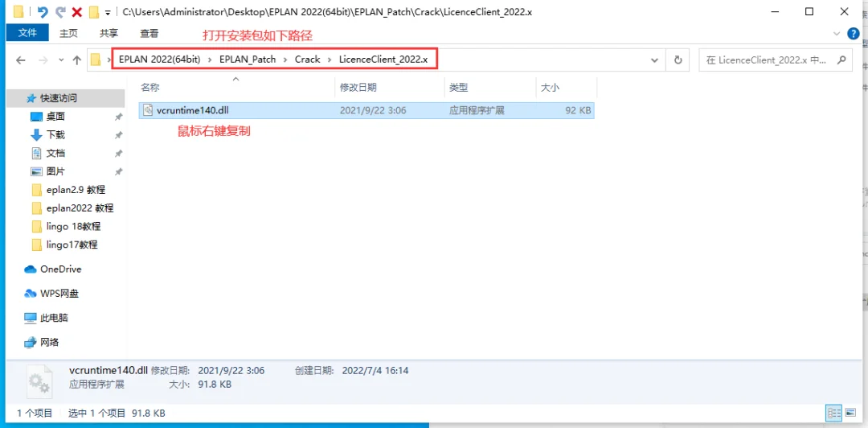Click the 应用程序扩展 type cell
This screenshot has height=428, width=868.
coord(477,110)
